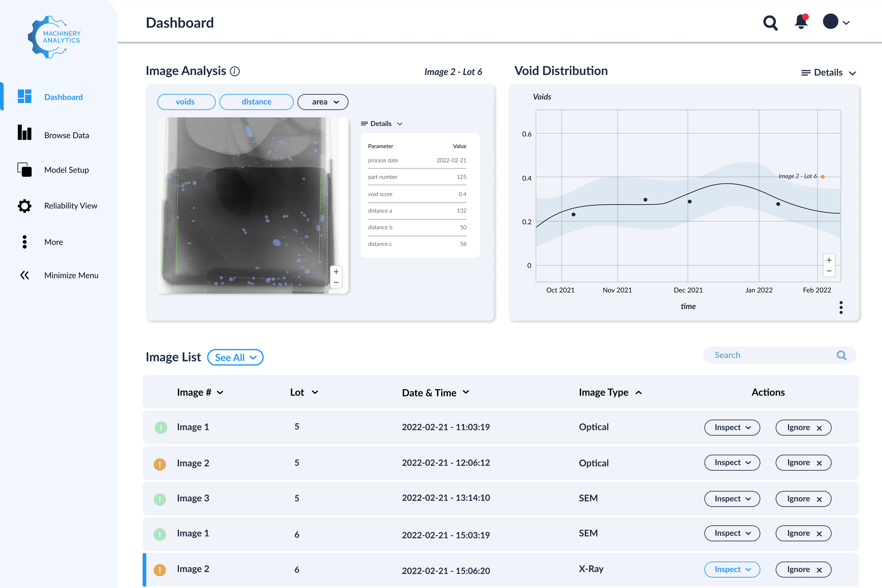882x588 pixels.
Task: Expand the Void Distribution Details dropdown
Action: [x=828, y=73]
